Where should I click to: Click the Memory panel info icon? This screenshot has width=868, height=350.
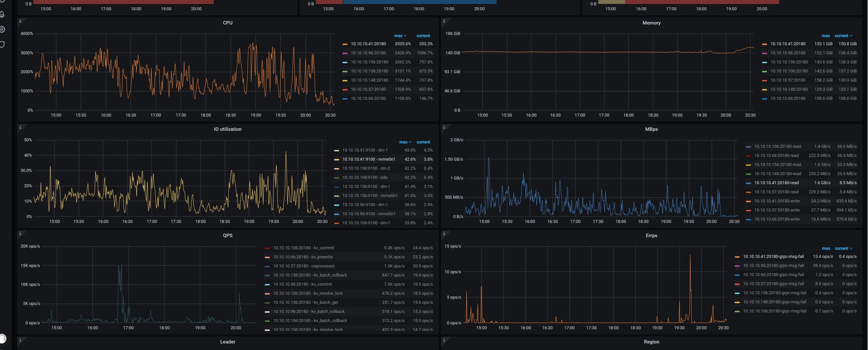[444, 21]
